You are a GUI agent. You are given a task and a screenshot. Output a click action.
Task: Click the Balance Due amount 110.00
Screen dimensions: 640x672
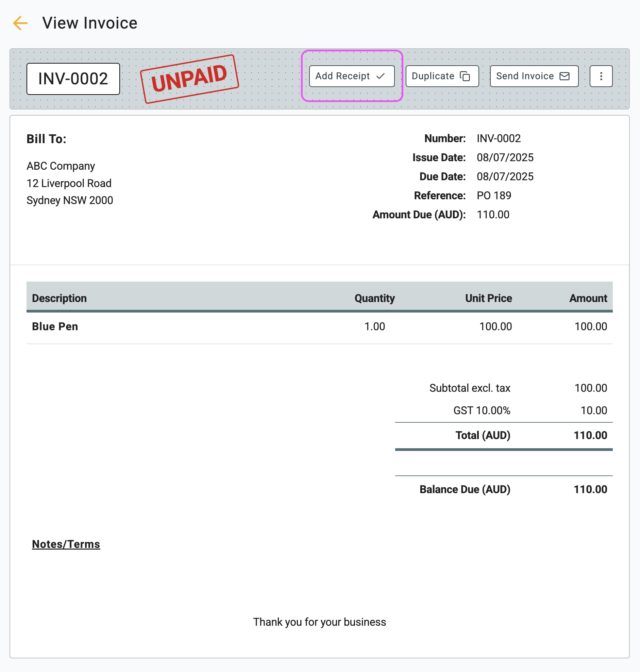tap(590, 489)
